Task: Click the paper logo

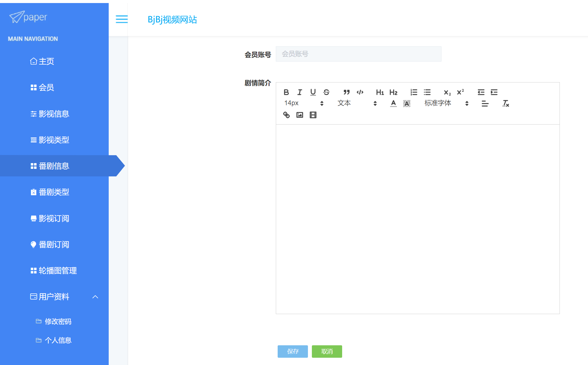Action: 28,17
